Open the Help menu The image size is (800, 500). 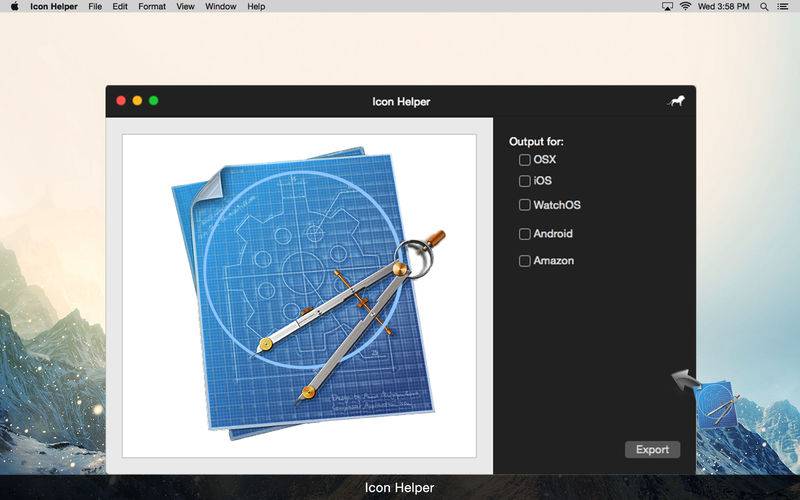tap(256, 7)
